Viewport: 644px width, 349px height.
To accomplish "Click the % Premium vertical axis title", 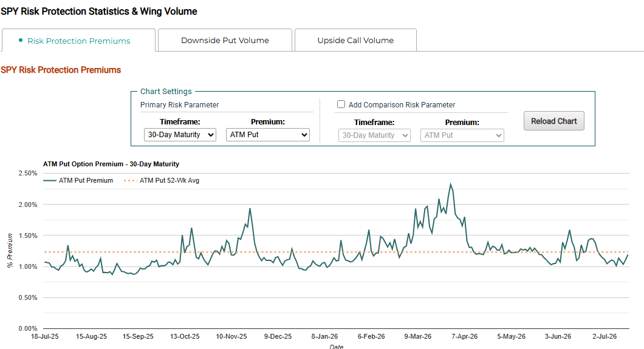I will (10, 251).
